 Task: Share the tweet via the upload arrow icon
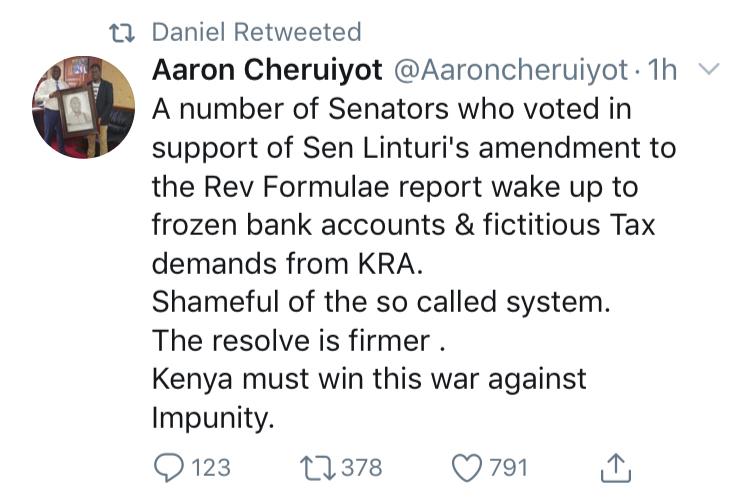click(617, 466)
